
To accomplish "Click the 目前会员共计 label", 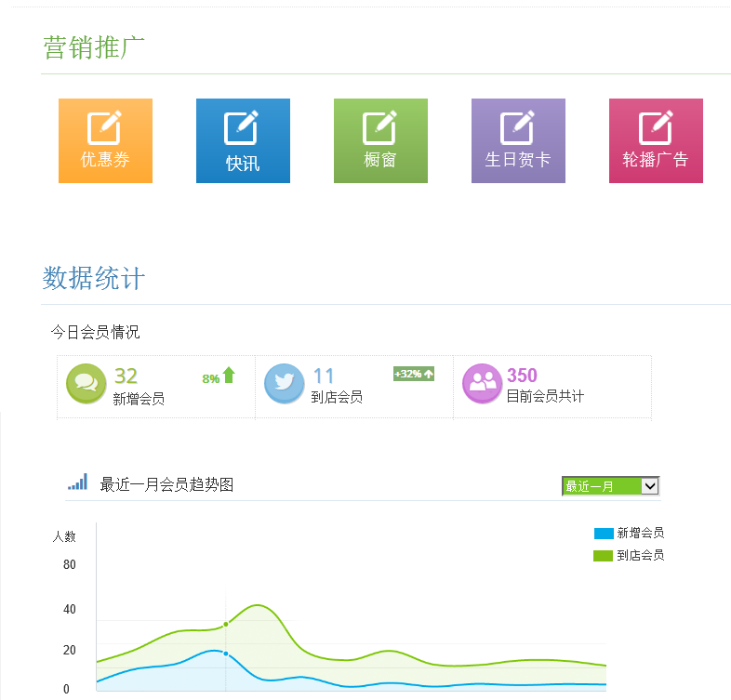I will pos(545,396).
